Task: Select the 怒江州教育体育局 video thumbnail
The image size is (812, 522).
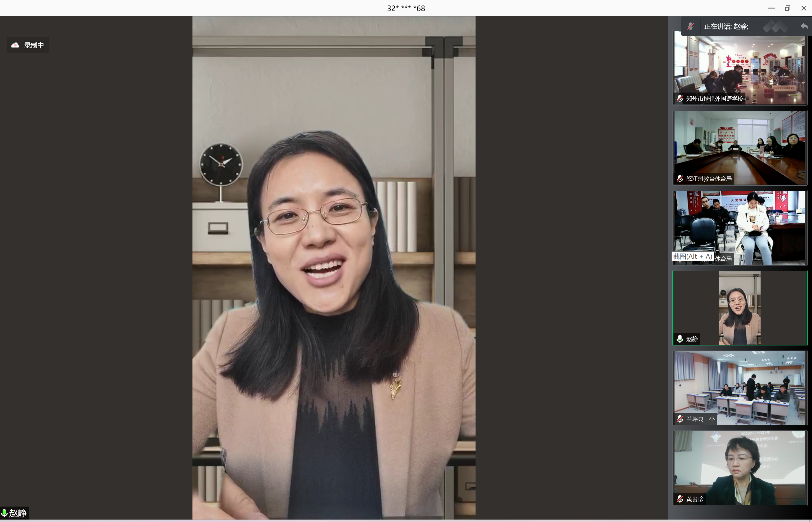Action: point(740,147)
